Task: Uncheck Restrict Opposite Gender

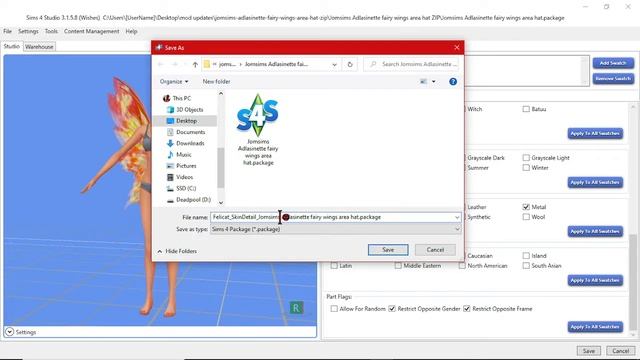Action: tap(392, 309)
